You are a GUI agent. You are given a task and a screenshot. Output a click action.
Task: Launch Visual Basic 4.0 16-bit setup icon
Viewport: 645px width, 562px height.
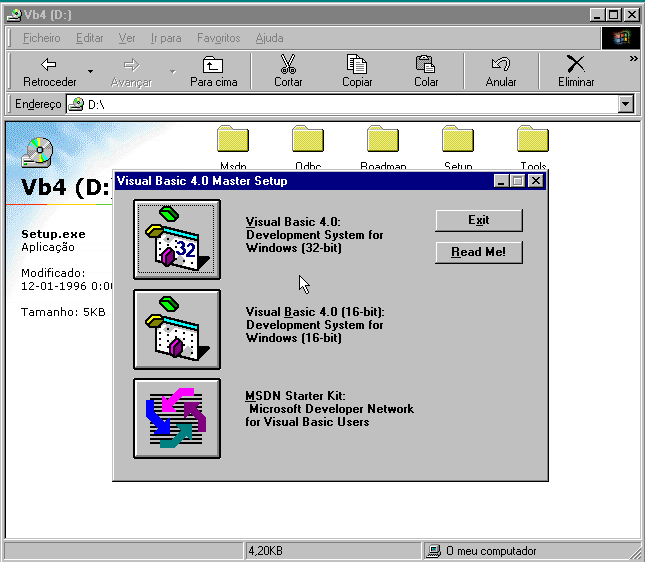pyautogui.click(x=177, y=330)
